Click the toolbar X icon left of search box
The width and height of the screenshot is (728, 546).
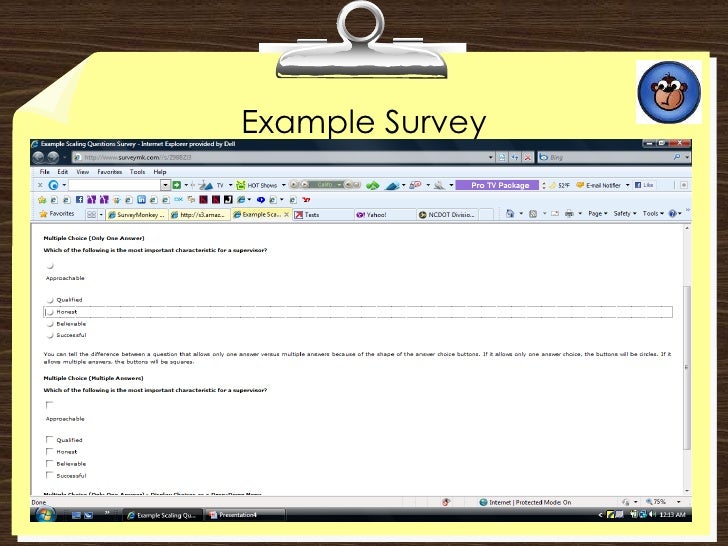click(40, 185)
